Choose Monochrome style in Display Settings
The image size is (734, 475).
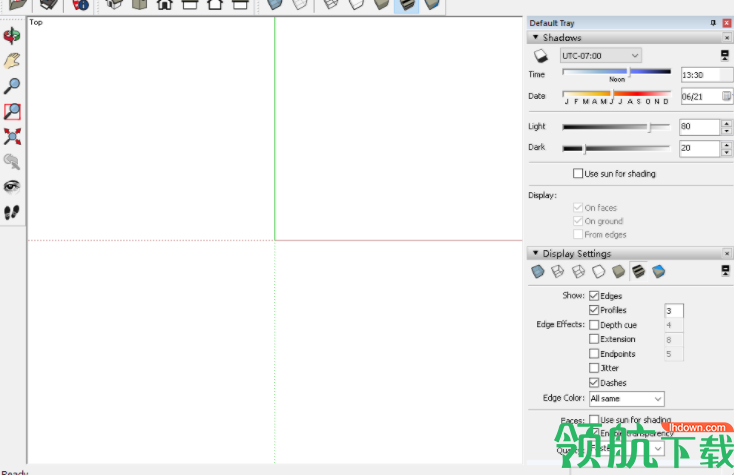(x=659, y=271)
